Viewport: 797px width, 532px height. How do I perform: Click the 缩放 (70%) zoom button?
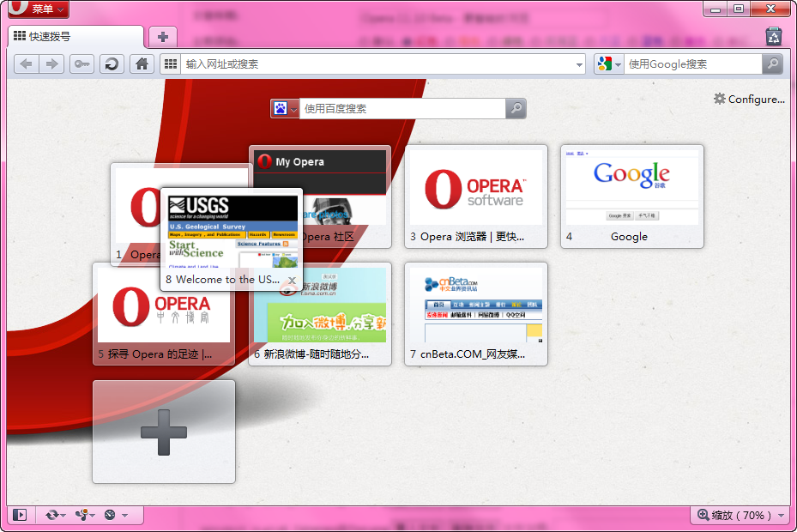click(733, 515)
